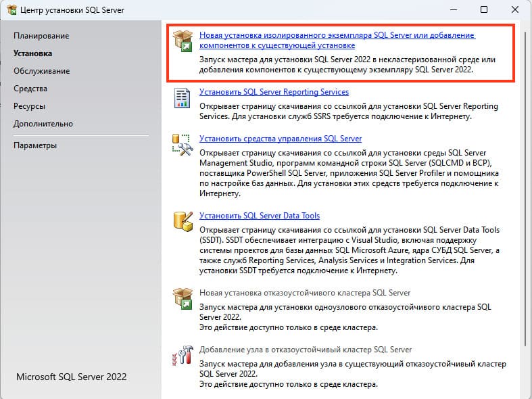Screen dimensions: 532x399
Task: Open link Установить SQL Server Data Tools
Action: point(259,216)
